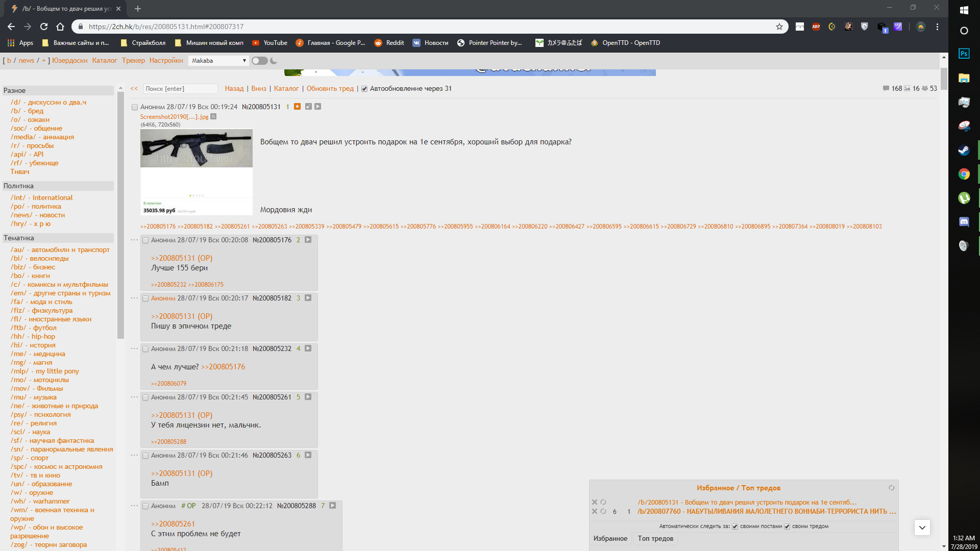Open Steam from the taskbar
Image resolution: width=980 pixels, height=551 pixels.
(x=964, y=150)
